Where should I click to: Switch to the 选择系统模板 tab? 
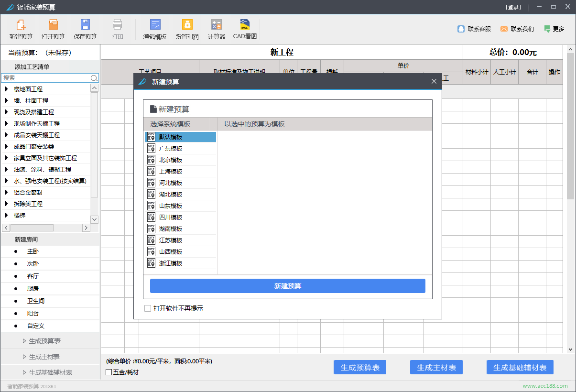[x=180, y=124]
